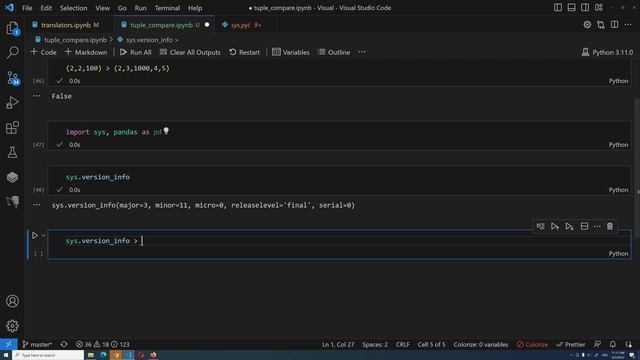This screenshot has width=640, height=360.
Task: Open more output actions for version_info output
Action: pos(37,205)
